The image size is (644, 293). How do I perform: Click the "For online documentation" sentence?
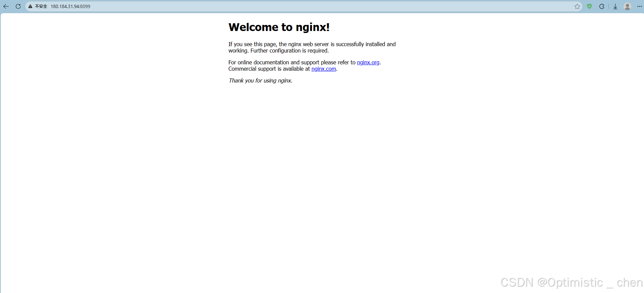pyautogui.click(x=292, y=62)
